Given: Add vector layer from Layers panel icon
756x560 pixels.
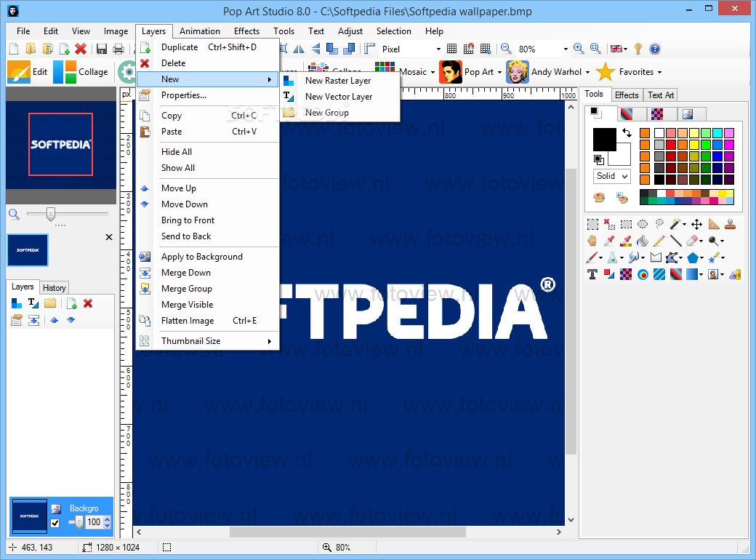Looking at the screenshot, I should (x=33, y=303).
